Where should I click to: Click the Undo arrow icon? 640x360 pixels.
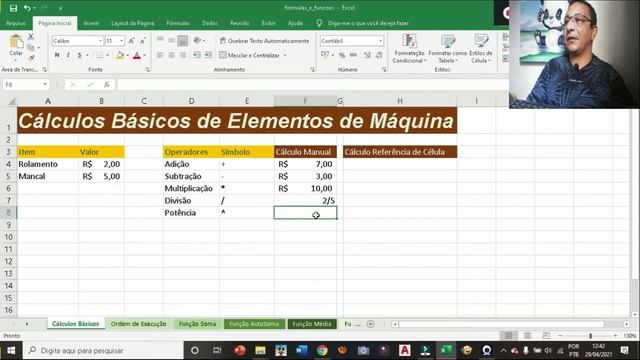pos(27,8)
